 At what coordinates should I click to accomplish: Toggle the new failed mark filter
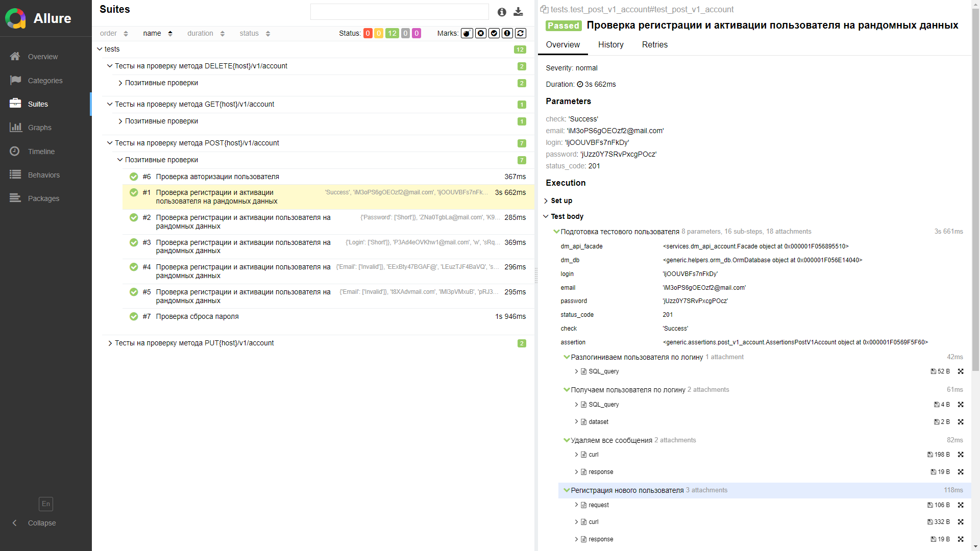(x=481, y=33)
